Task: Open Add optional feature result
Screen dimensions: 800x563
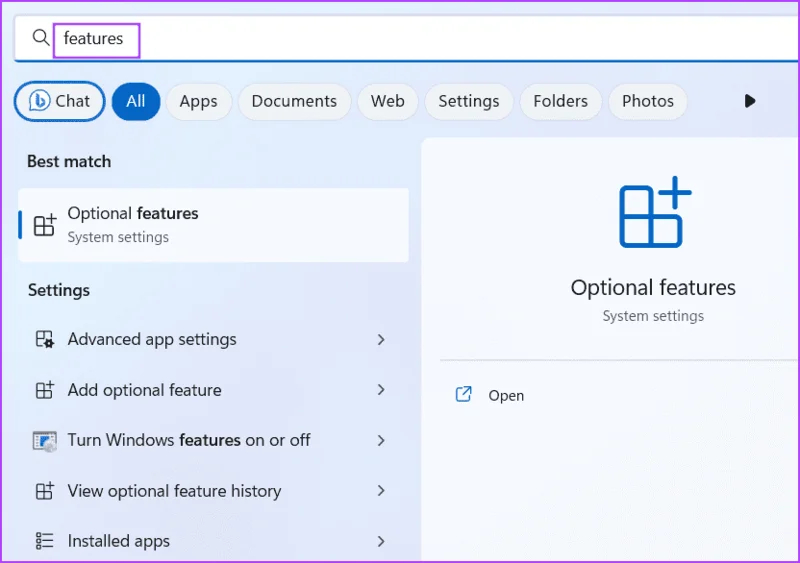Action: [213, 389]
